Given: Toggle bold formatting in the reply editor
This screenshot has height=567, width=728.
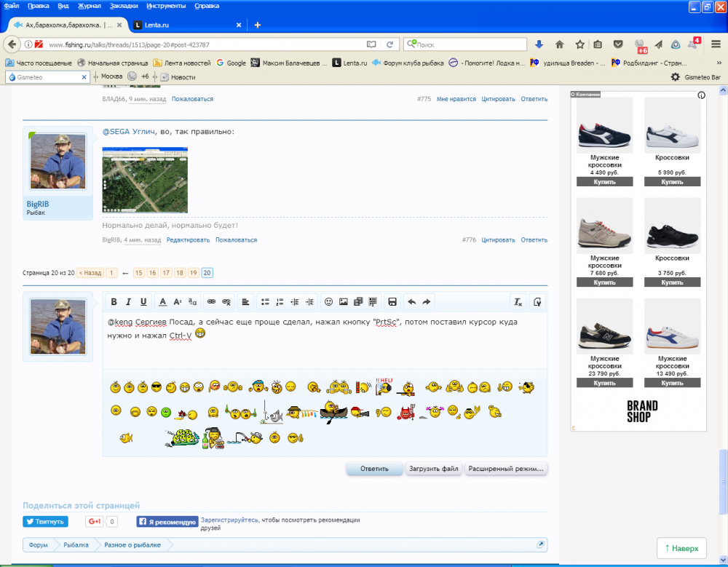Looking at the screenshot, I should tap(114, 301).
